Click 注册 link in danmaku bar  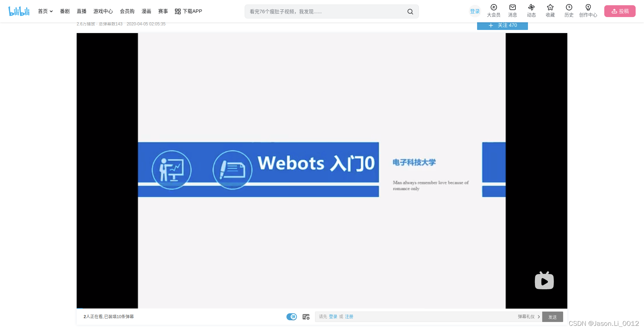click(x=349, y=317)
